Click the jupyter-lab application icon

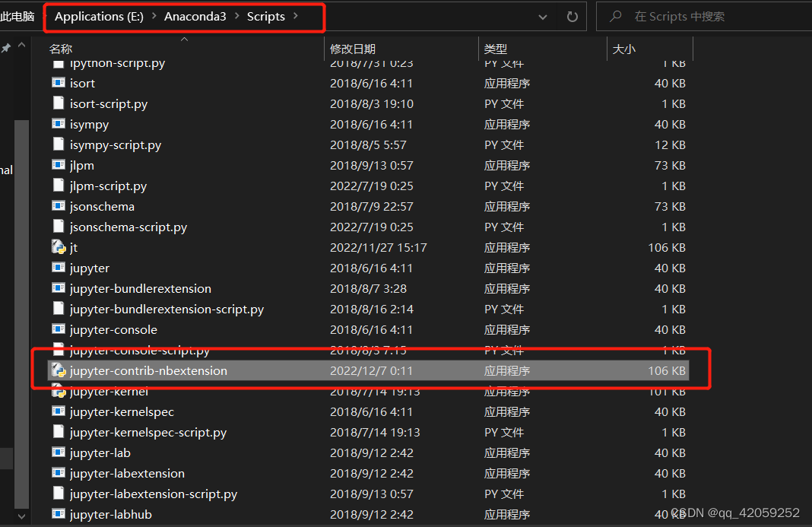(x=59, y=452)
